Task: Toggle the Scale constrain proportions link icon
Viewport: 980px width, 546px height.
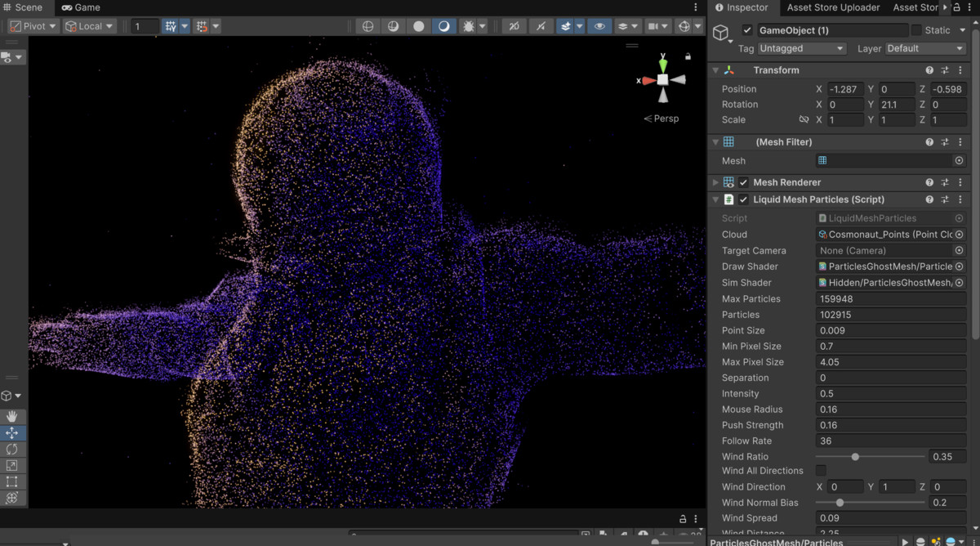Action: 804,119
